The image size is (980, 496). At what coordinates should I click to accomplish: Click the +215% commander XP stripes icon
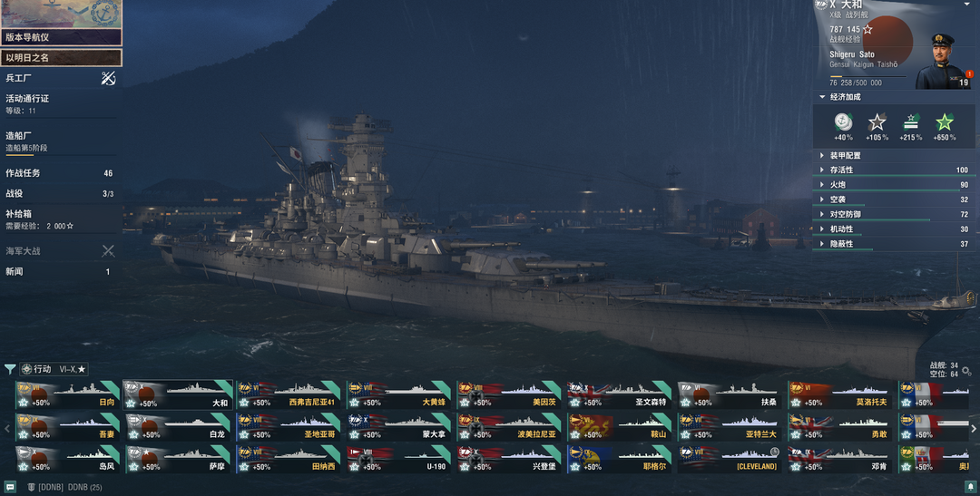point(911,122)
